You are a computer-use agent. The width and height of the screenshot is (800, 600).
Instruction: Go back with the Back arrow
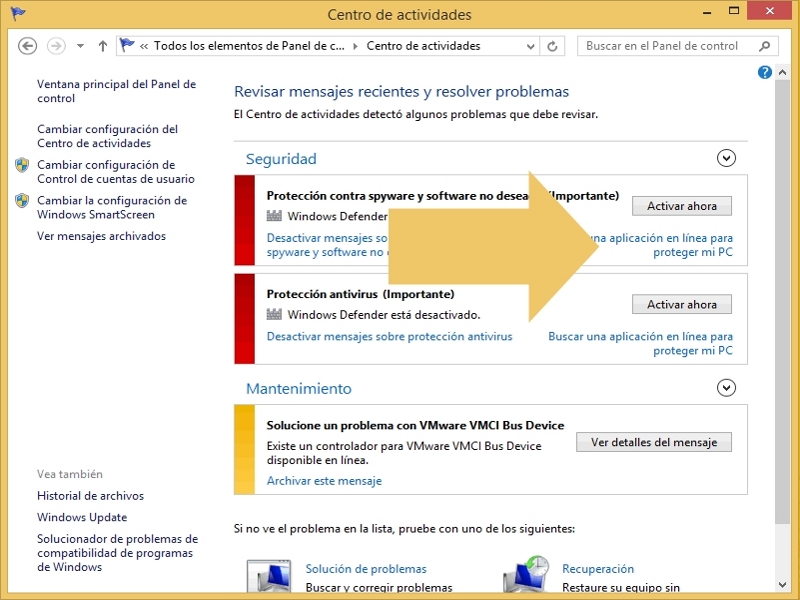28,46
